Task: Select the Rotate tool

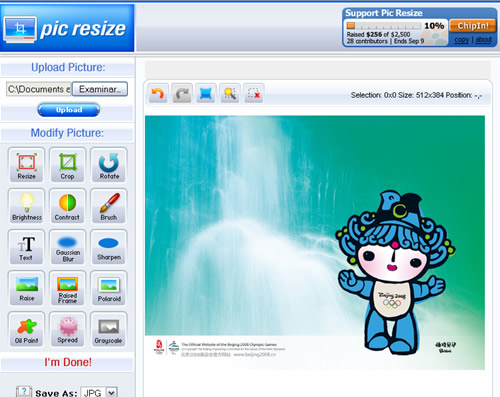Action: tap(109, 165)
